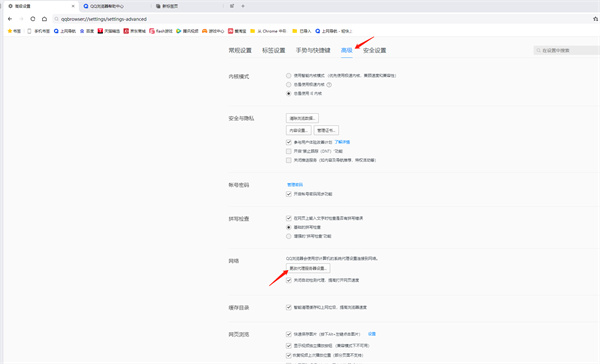Click the forward navigation arrow
Image resolution: width=600 pixels, height=364 pixels.
click(21, 19)
